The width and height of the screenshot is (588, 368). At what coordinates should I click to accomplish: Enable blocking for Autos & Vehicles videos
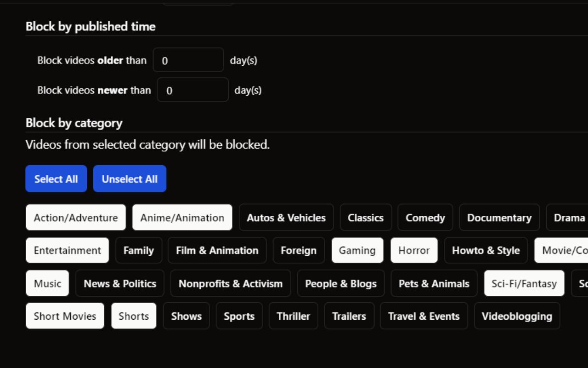[x=286, y=217]
